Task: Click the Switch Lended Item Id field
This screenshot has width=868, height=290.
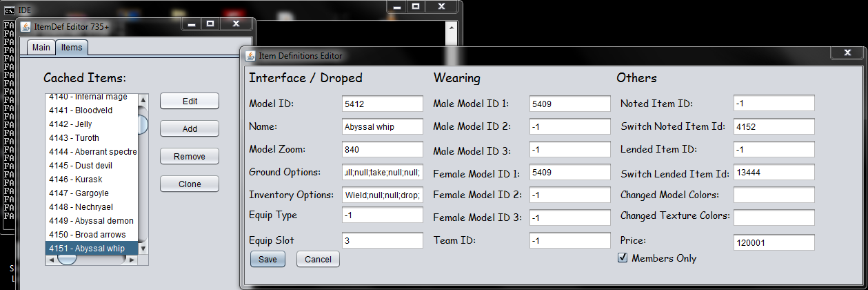Action: (774, 172)
